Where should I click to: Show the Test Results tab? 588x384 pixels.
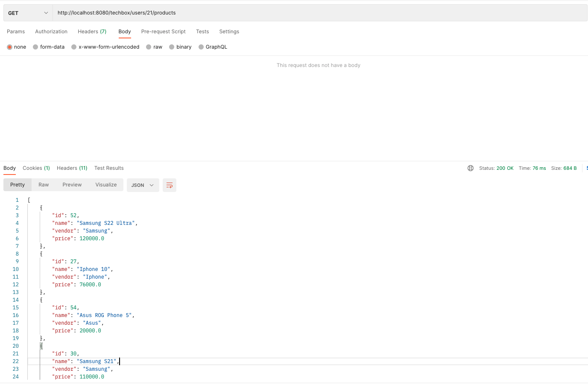coord(109,168)
